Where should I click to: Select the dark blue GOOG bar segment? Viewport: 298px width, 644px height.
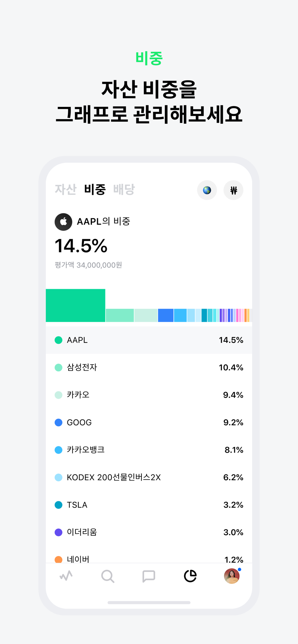[x=166, y=315]
